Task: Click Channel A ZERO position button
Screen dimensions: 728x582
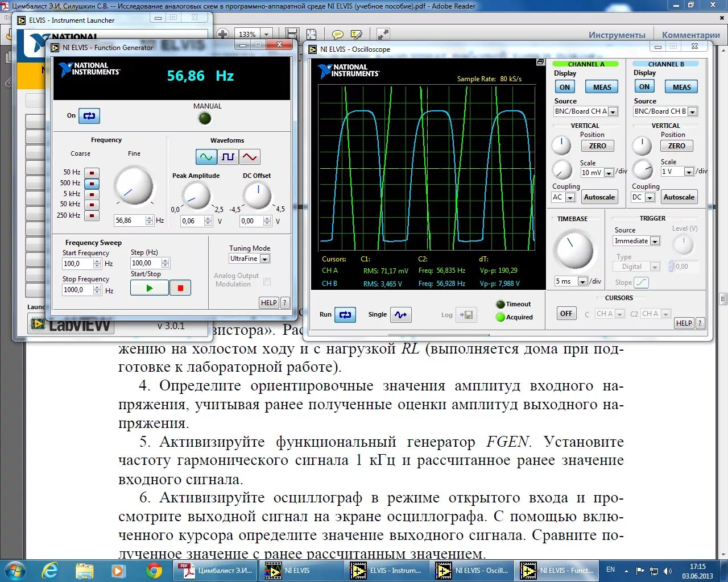Action: point(598,146)
